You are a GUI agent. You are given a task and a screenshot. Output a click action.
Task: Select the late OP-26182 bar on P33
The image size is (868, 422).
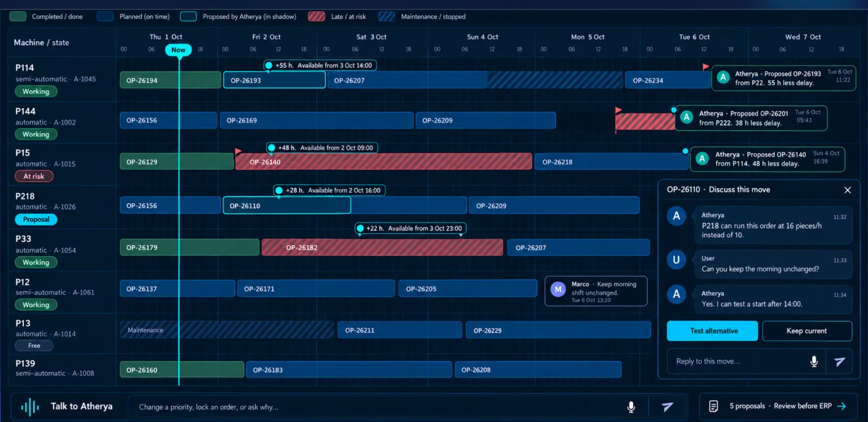(382, 247)
